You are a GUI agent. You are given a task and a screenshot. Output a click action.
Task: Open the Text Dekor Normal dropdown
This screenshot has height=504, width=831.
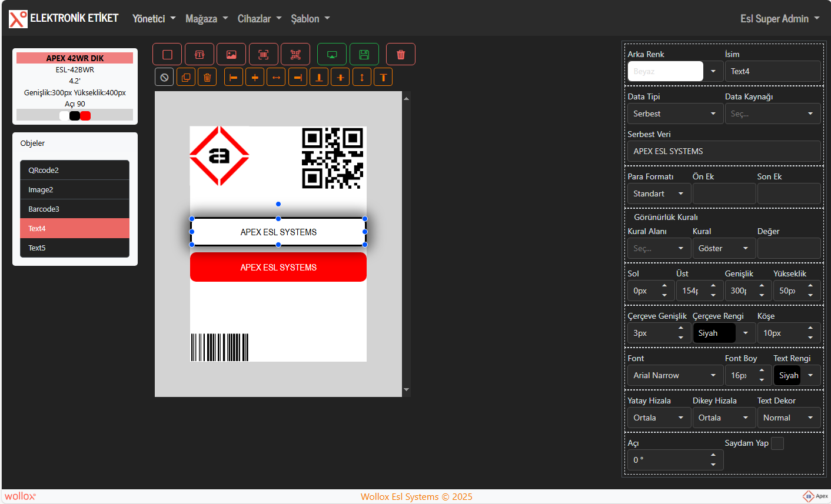tap(789, 418)
